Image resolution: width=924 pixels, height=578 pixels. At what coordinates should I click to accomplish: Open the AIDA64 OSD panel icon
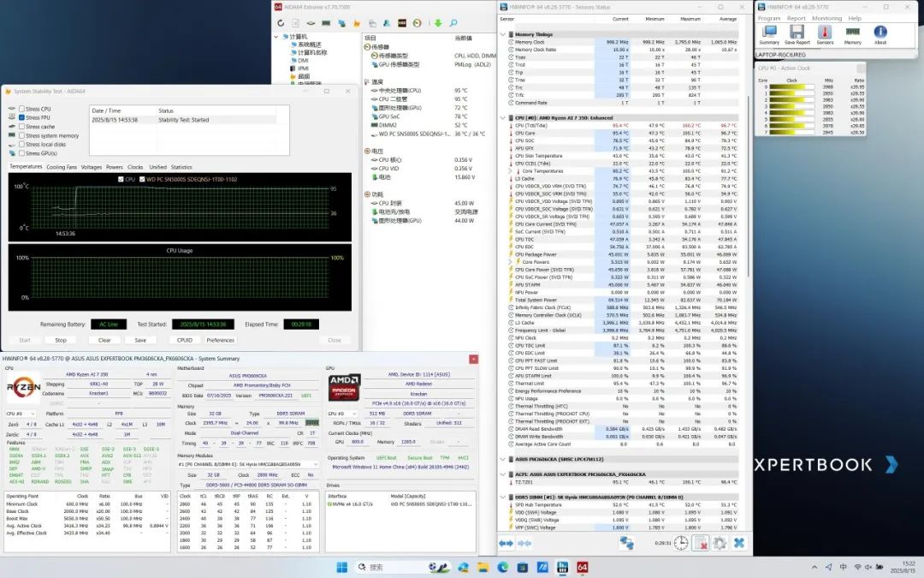402,23
